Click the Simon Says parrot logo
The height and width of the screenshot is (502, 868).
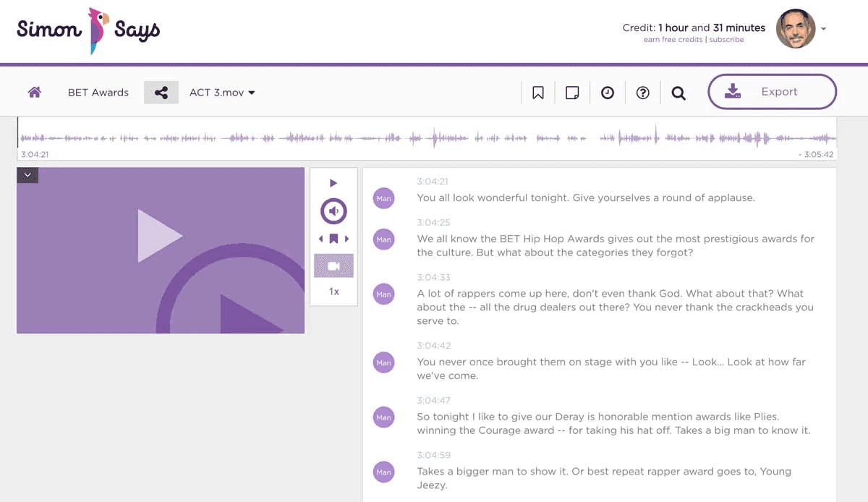click(88, 30)
